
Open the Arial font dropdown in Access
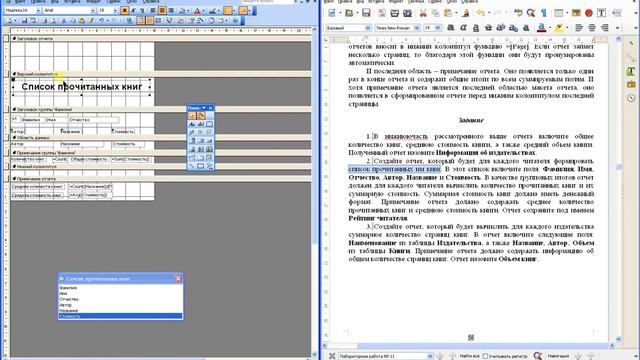click(93, 10)
